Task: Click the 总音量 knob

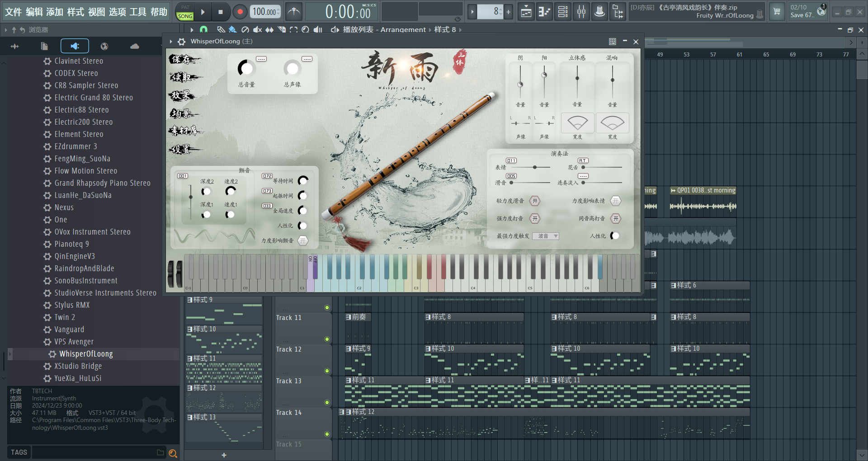Action: 246,68
